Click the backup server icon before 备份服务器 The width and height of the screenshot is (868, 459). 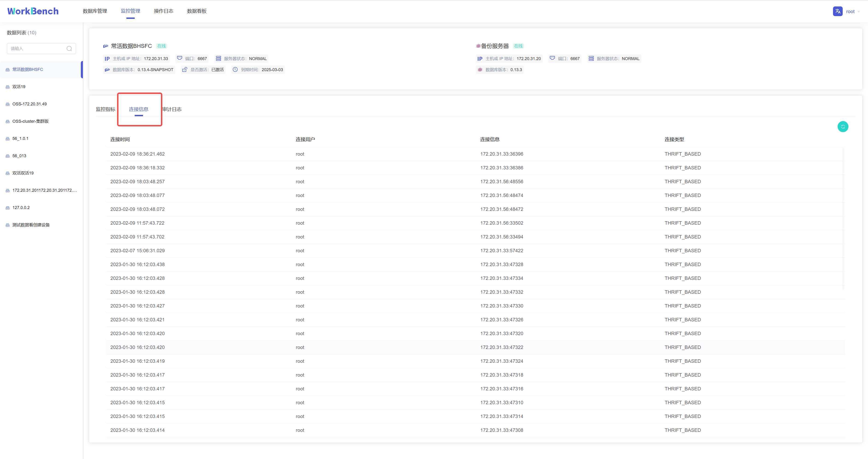[478, 46]
